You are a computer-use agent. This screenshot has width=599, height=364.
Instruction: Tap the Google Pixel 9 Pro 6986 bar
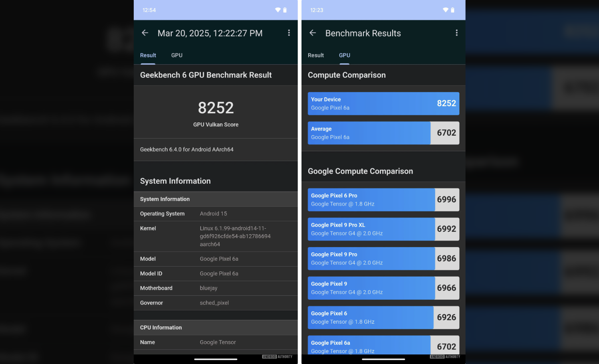point(383,259)
